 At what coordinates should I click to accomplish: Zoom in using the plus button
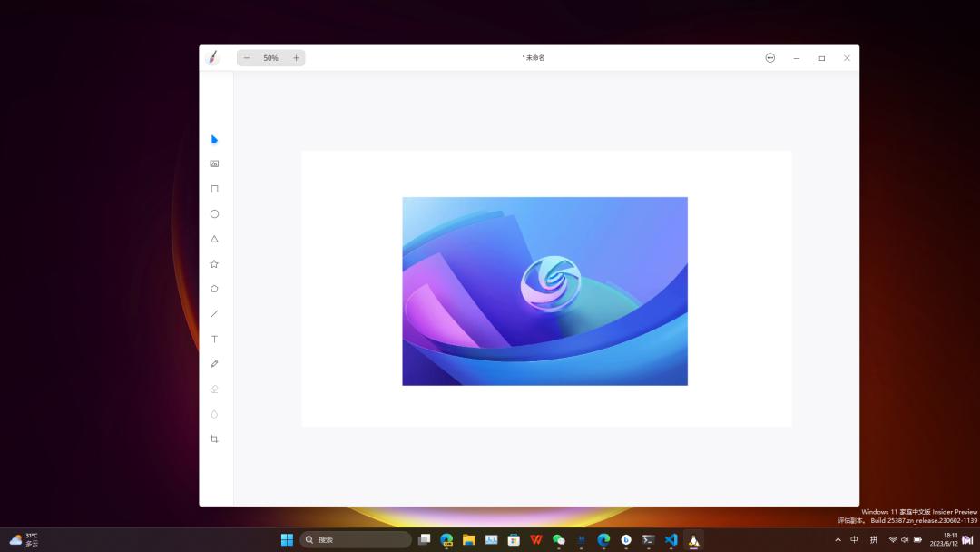click(296, 57)
